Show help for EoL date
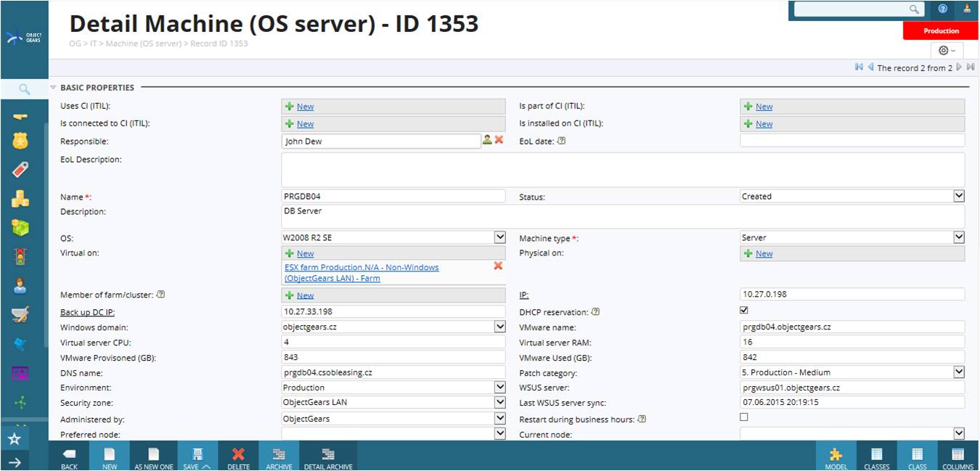This screenshot has width=980, height=471. tap(561, 141)
